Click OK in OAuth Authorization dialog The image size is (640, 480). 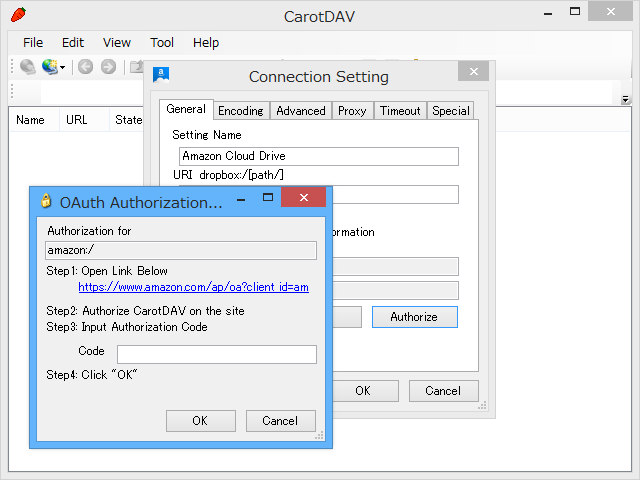tap(200, 421)
